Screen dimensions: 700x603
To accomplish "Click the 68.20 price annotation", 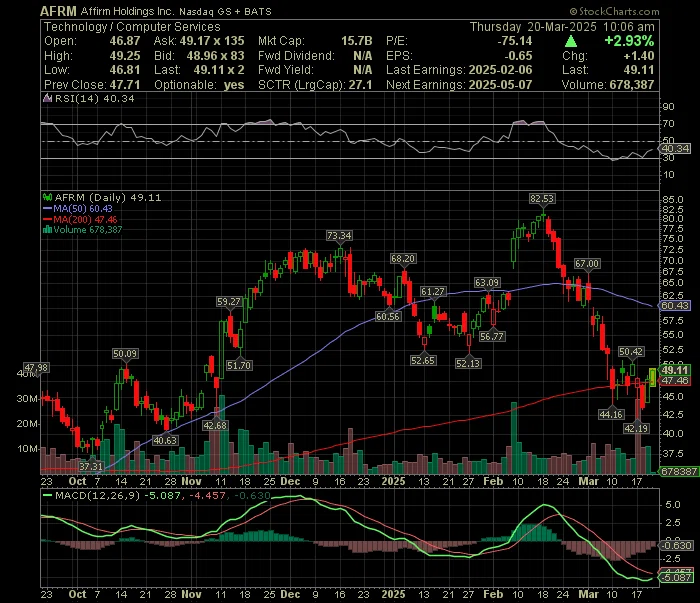I will click(x=403, y=258).
